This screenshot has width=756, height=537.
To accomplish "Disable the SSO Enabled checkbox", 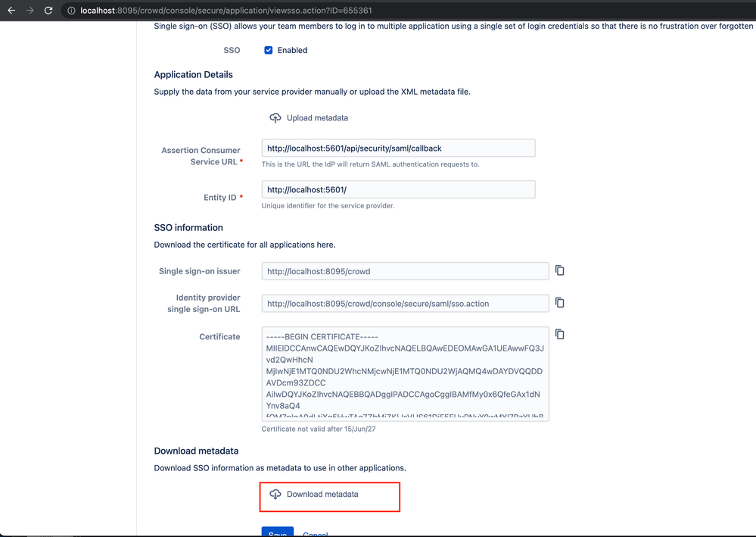I will click(x=269, y=50).
